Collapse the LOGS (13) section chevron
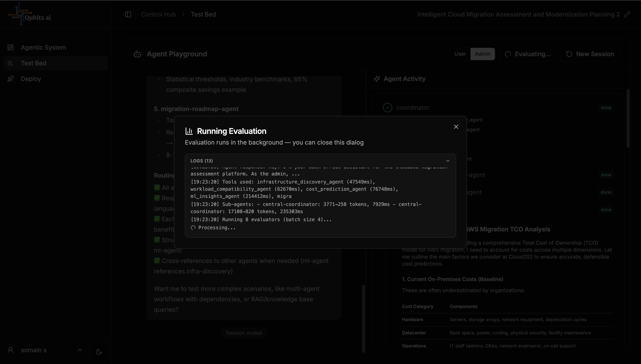This screenshot has width=641, height=364. [x=448, y=161]
